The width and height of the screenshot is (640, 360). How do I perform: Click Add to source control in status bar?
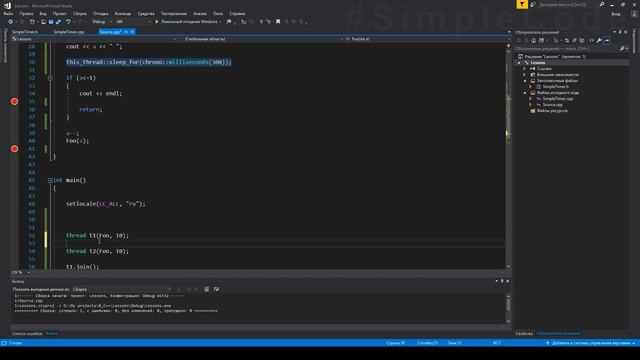click(591, 343)
